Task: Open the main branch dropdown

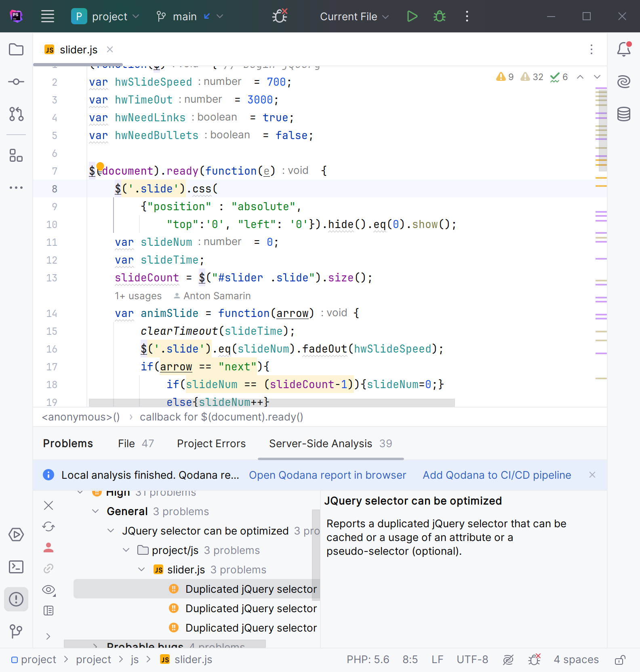Action: [x=190, y=17]
